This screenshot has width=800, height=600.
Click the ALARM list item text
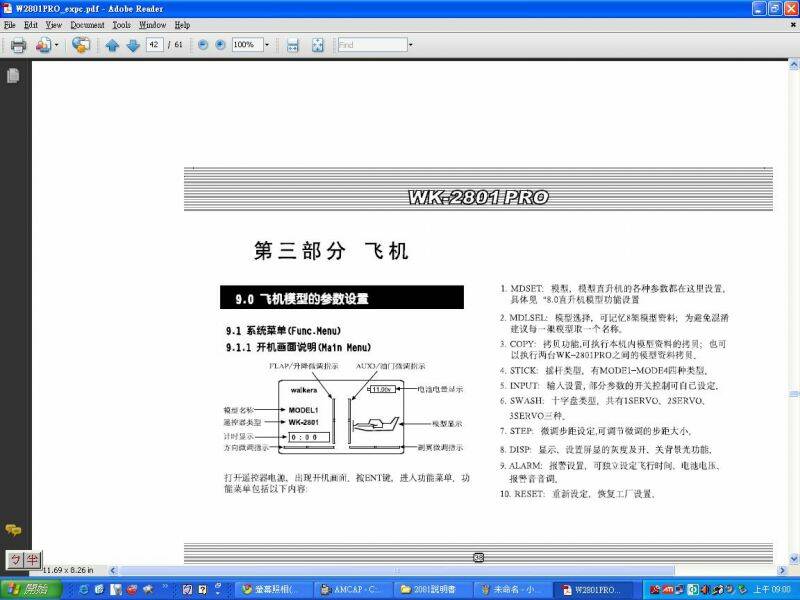click(610, 472)
